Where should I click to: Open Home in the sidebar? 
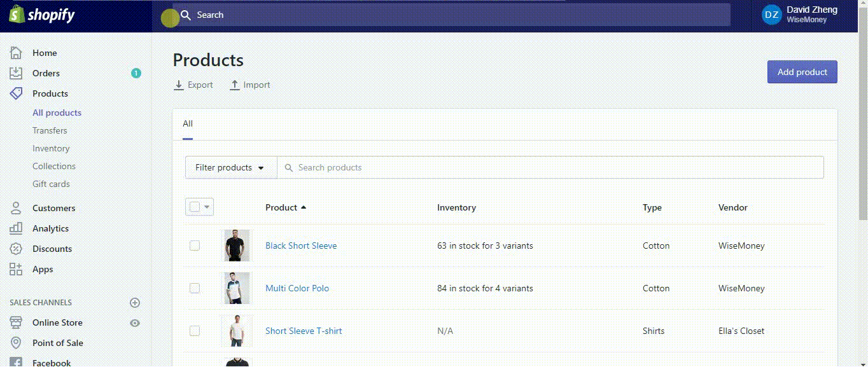(x=45, y=53)
